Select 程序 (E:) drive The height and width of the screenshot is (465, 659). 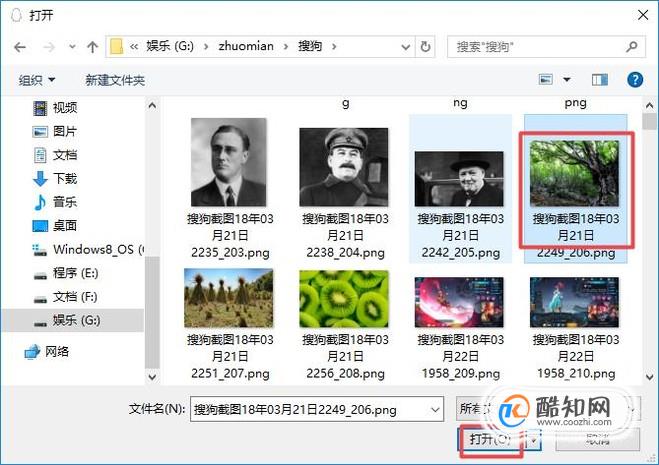click(x=75, y=273)
